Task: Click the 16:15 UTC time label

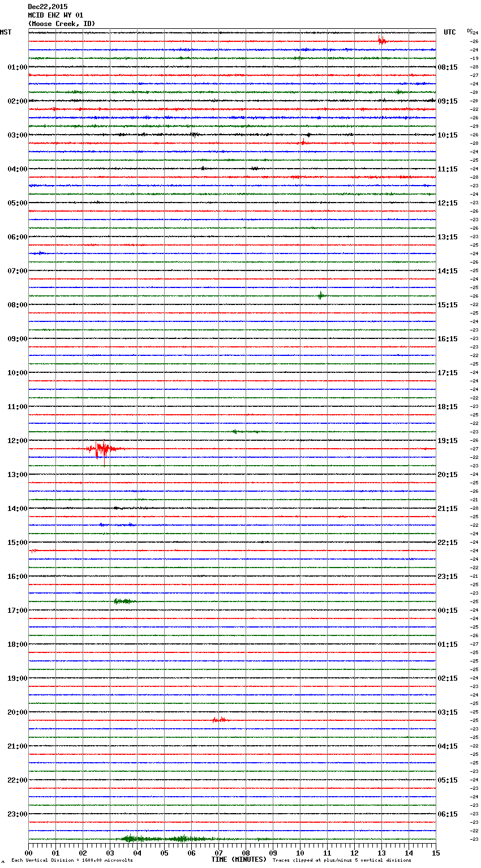Action: (448, 339)
